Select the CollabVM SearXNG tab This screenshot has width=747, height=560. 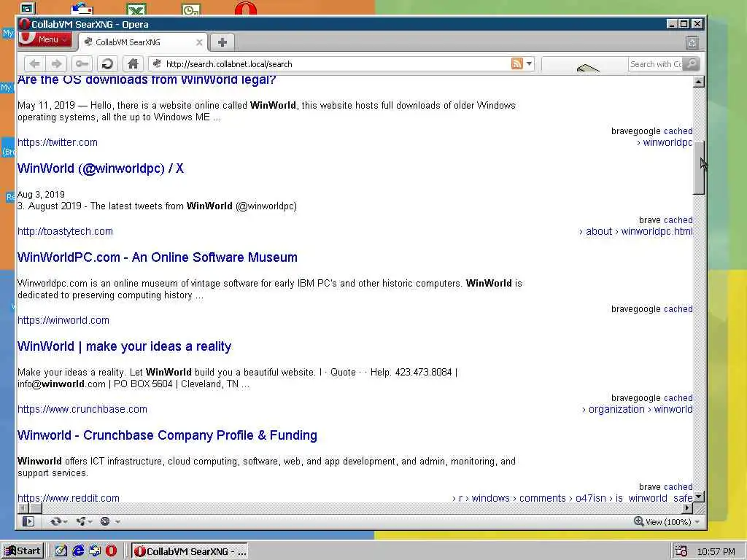(142, 42)
